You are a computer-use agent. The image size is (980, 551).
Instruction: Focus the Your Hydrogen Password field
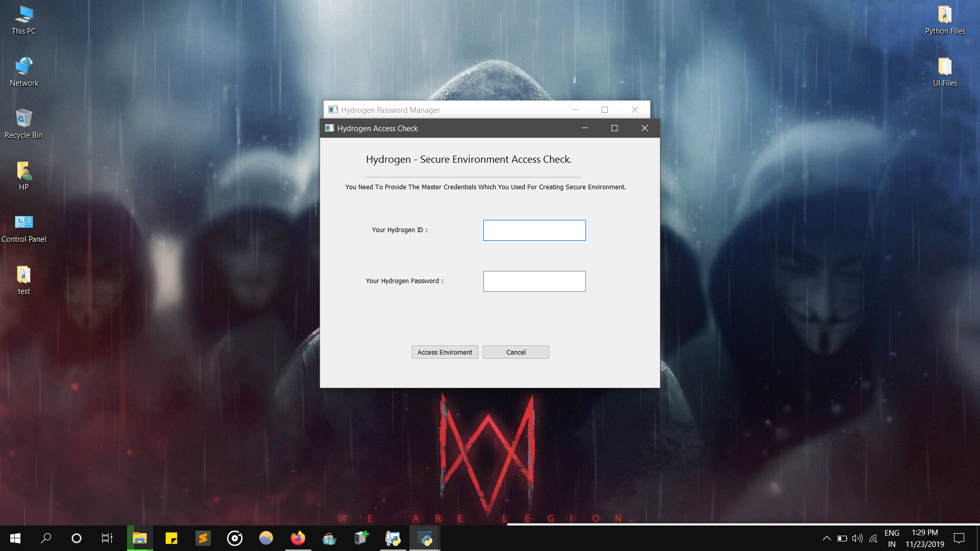click(534, 281)
